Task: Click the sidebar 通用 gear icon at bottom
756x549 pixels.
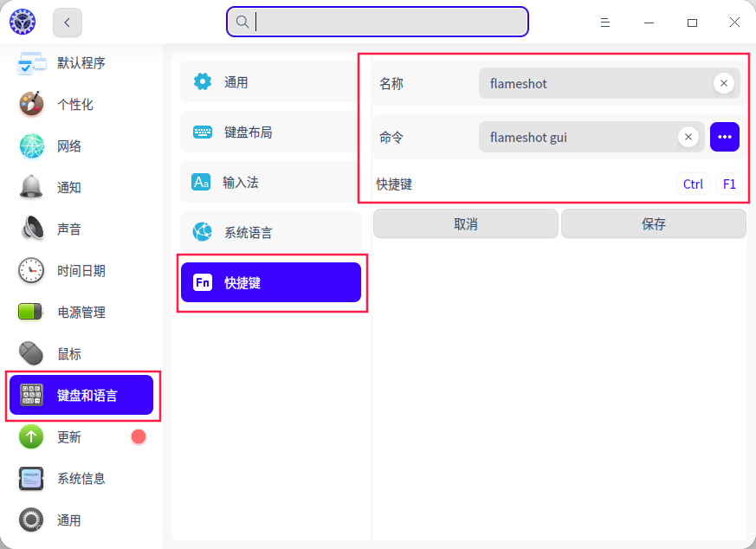Action: coord(31,520)
